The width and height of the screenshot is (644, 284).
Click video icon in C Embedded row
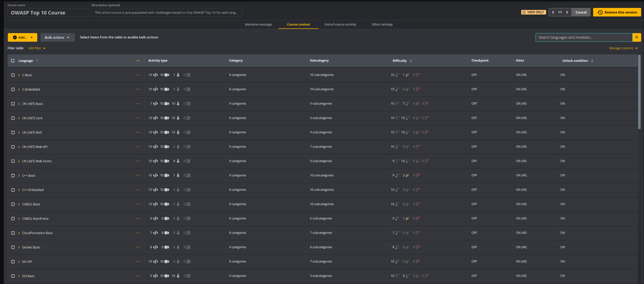(x=167, y=89)
